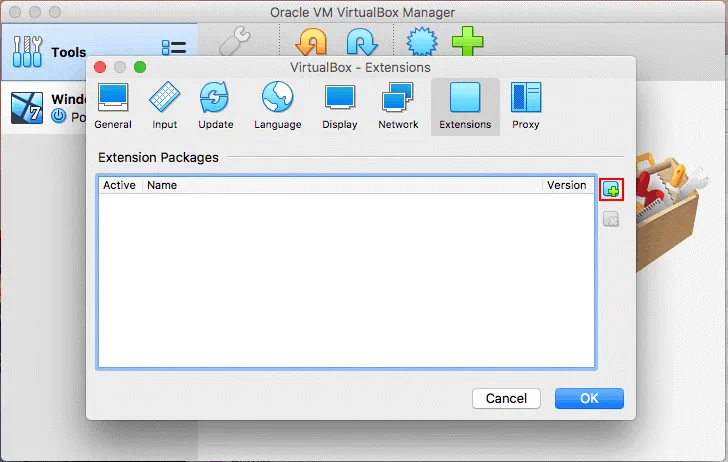Click the Name column header

[340, 185]
